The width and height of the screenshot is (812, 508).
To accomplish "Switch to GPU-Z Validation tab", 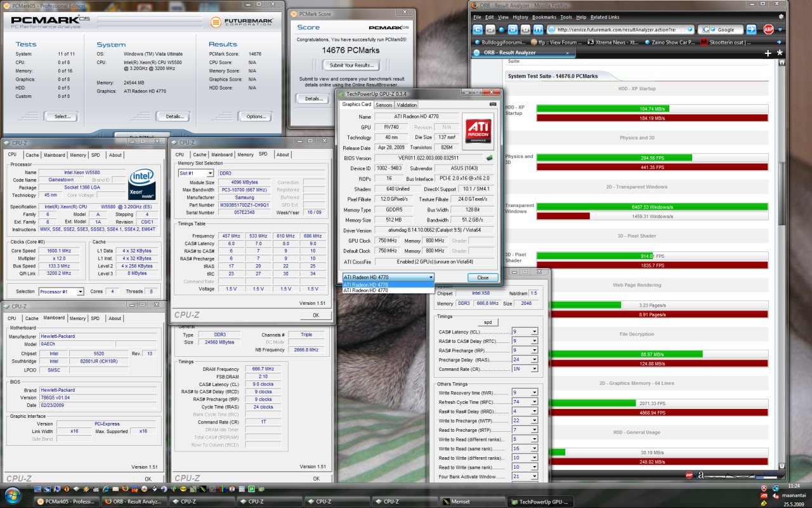I will (x=407, y=105).
